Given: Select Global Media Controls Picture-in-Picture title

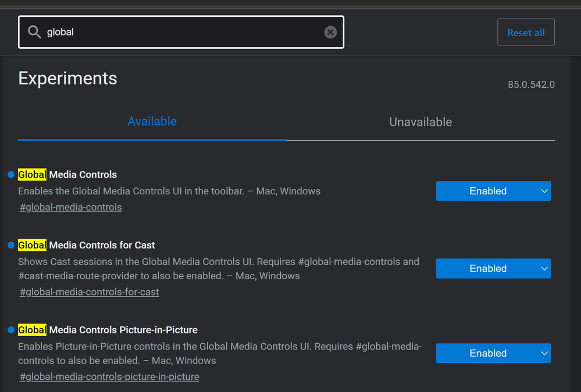Looking at the screenshot, I should pos(108,330).
